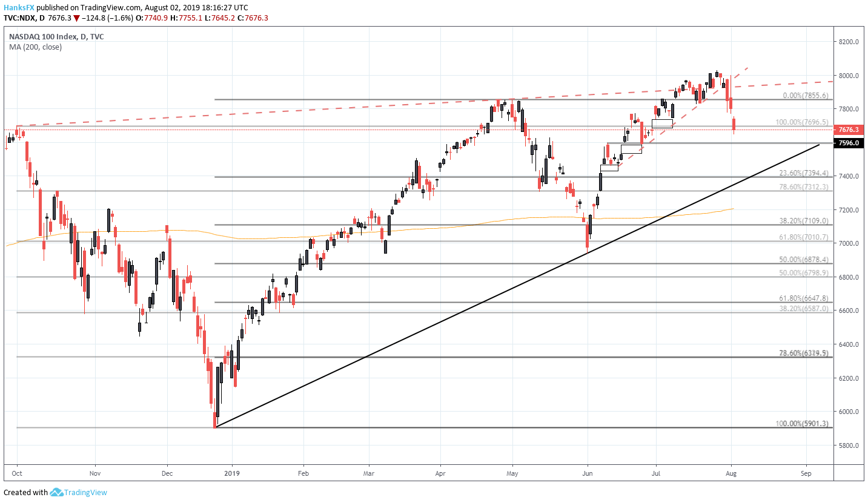
Task: Select the 'TVC:NDX, D' symbol label
Action: [x=23, y=18]
